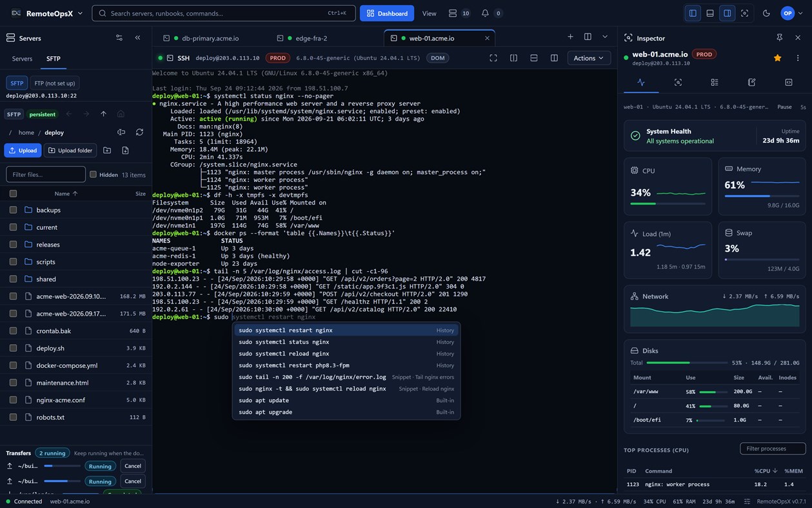This screenshot has width=812, height=508.
Task: Focus the search servers and runbooks field
Action: (x=224, y=13)
